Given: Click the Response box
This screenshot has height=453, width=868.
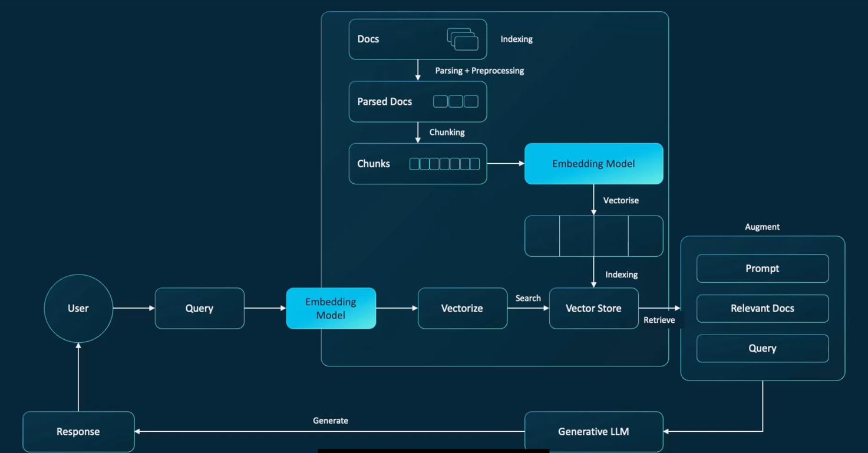Looking at the screenshot, I should point(78,432).
